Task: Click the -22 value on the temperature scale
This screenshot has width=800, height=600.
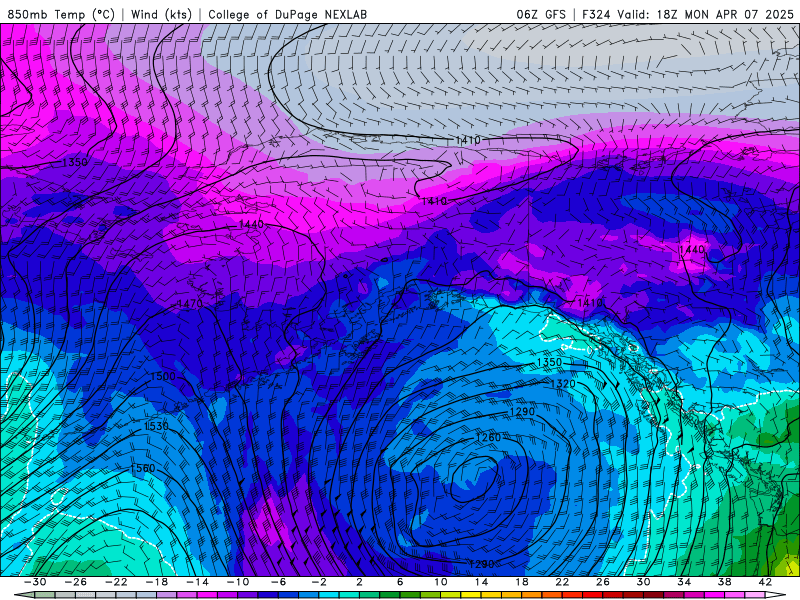Action: pyautogui.click(x=116, y=582)
